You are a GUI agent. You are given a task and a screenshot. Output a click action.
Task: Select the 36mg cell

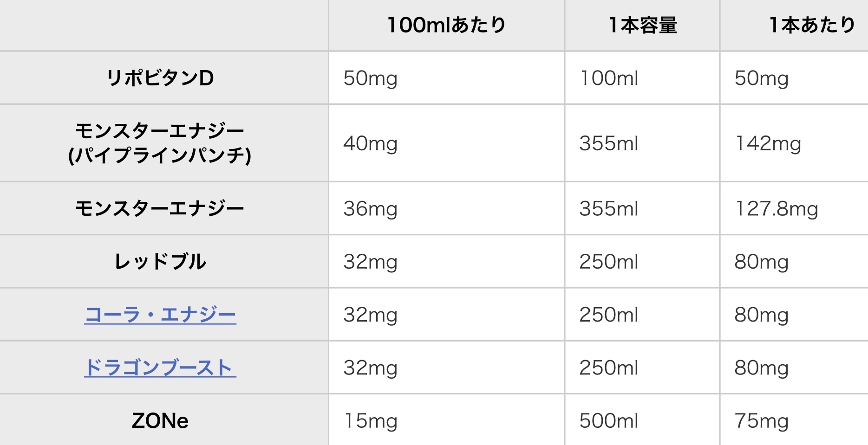pyautogui.click(x=370, y=209)
